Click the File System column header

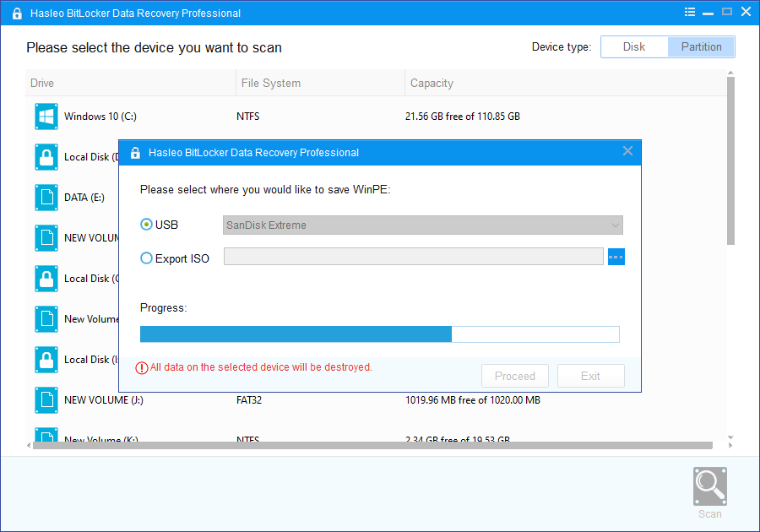(x=320, y=83)
